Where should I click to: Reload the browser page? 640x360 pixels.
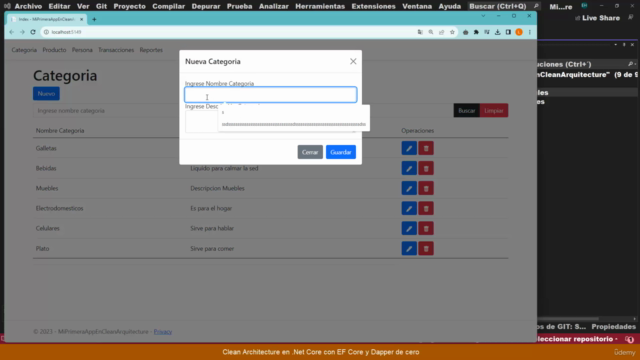click(33, 32)
